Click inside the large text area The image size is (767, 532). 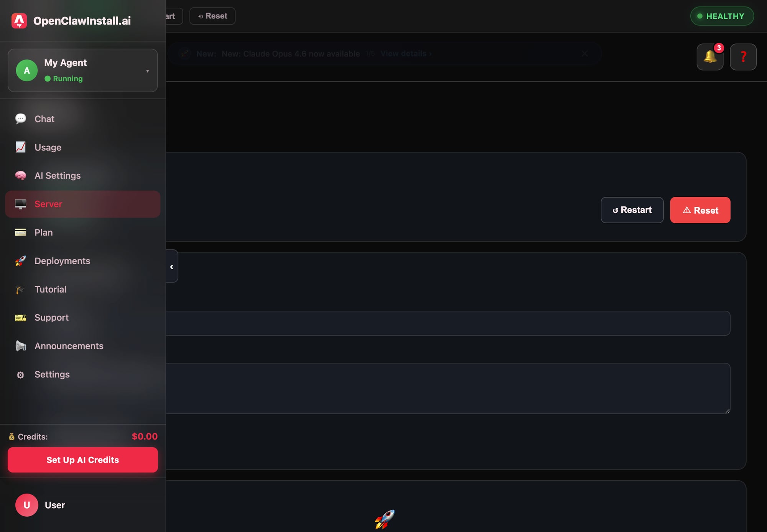click(x=441, y=388)
